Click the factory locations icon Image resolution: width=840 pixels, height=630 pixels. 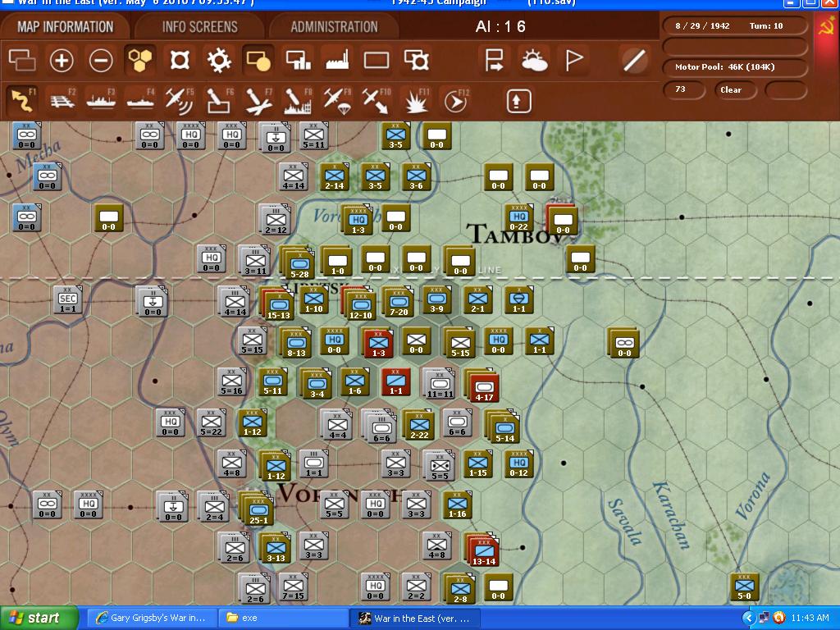337,62
